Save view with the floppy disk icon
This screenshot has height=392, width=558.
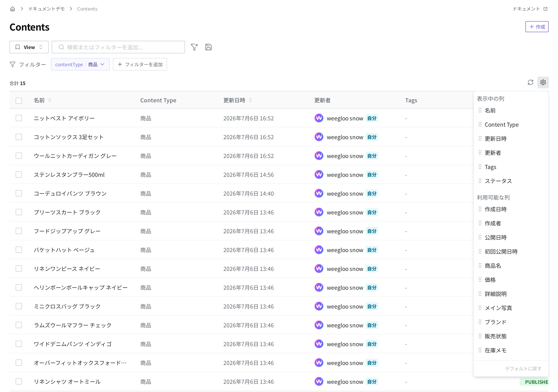208,47
